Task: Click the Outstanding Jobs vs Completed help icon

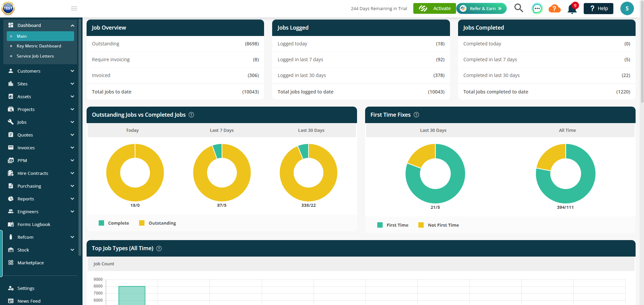Action: tap(191, 115)
